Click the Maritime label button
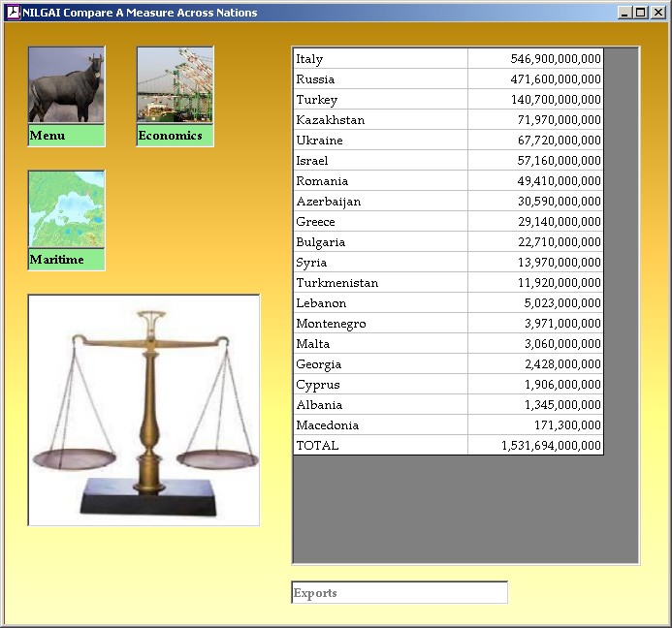The image size is (672, 628). pyautogui.click(x=66, y=260)
